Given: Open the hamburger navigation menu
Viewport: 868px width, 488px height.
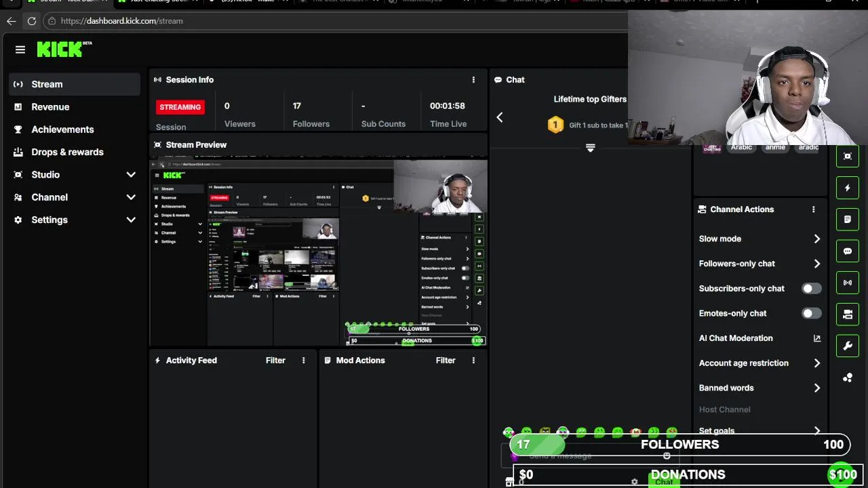Looking at the screenshot, I should (20, 49).
